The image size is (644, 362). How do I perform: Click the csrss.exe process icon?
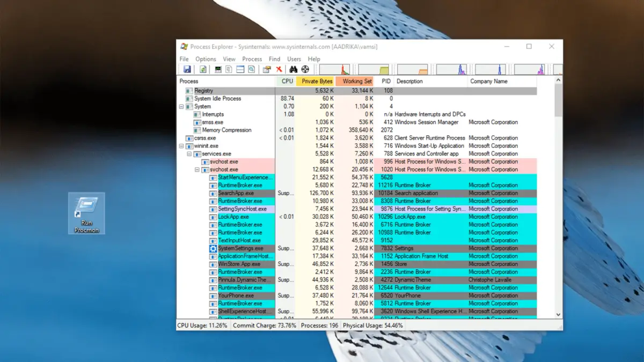189,138
